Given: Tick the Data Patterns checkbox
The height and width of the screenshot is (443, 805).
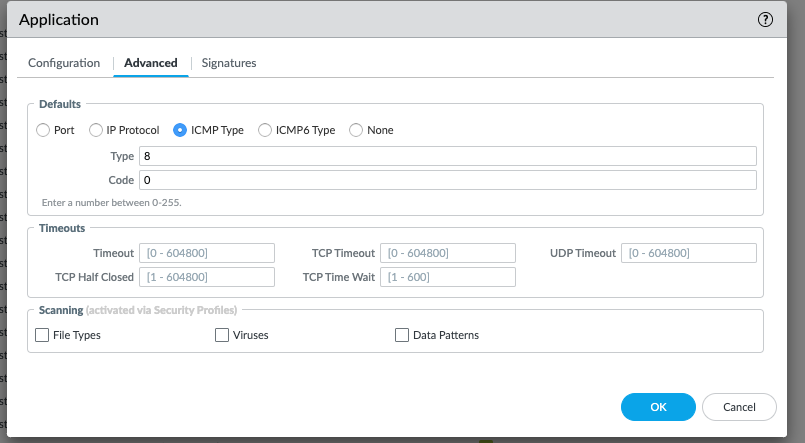Looking at the screenshot, I should [x=402, y=335].
